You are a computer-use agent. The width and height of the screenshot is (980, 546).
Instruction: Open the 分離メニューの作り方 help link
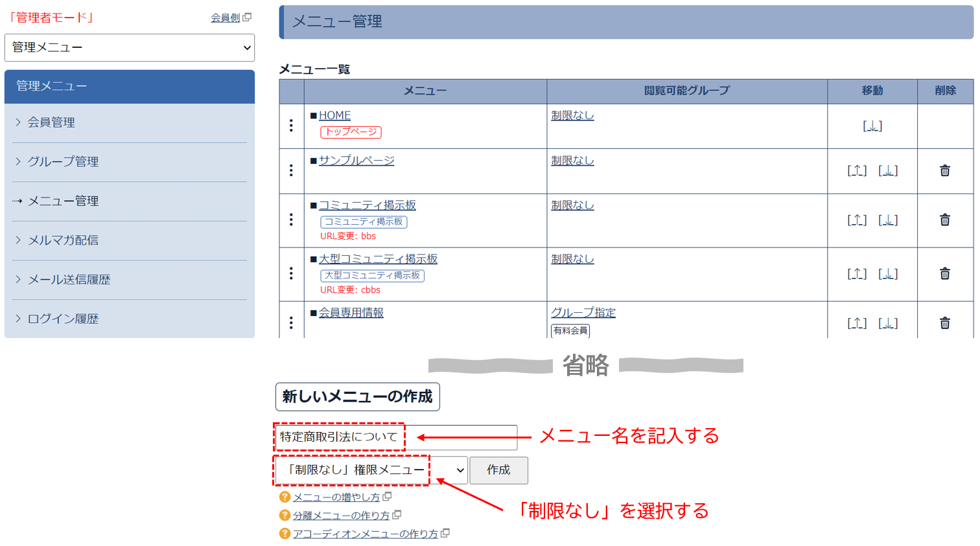pos(342,516)
